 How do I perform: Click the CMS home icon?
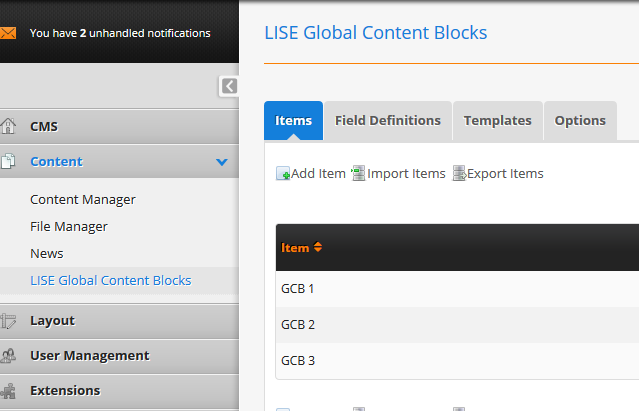pos(9,126)
